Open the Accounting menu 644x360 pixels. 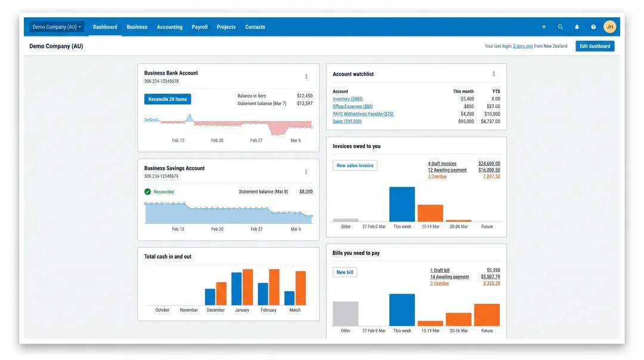coord(169,27)
